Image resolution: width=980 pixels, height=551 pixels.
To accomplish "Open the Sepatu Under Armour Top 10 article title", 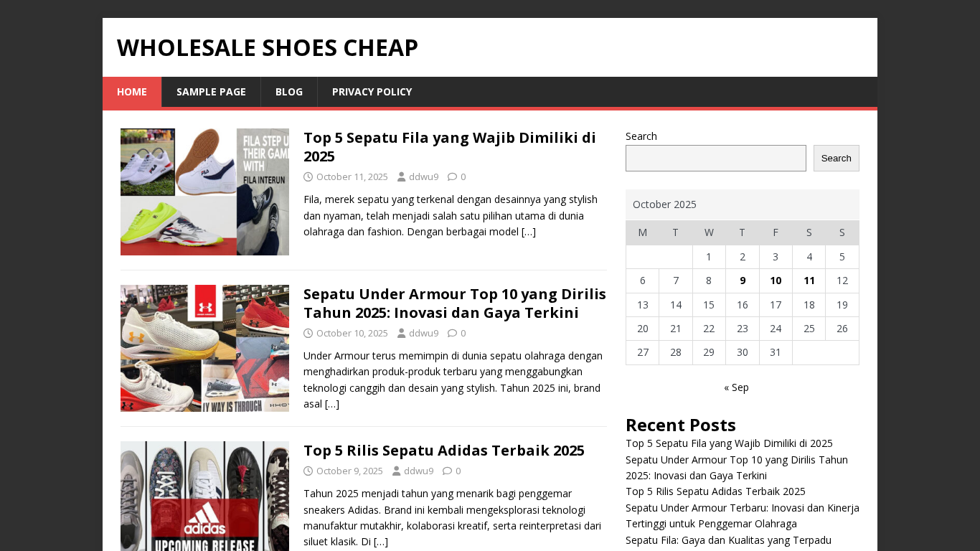I will point(455,303).
